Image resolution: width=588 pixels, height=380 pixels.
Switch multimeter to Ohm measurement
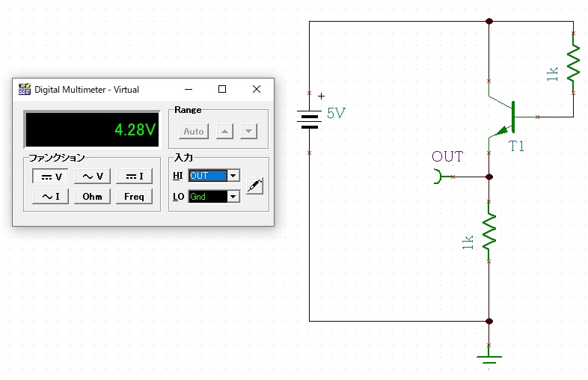[92, 197]
